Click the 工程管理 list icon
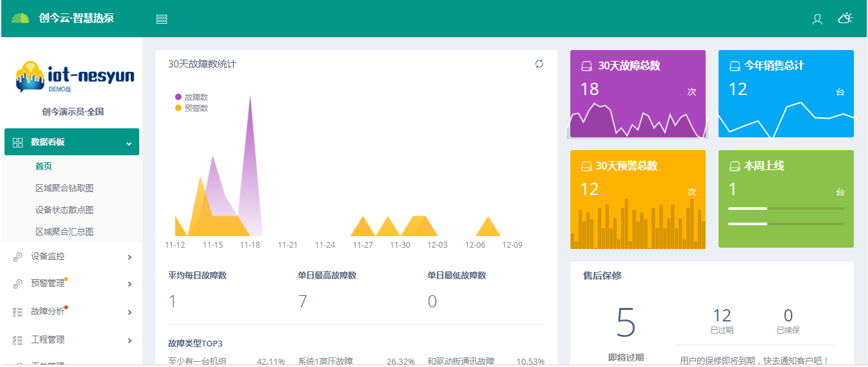Screen dimensions: 868x367 [18, 340]
